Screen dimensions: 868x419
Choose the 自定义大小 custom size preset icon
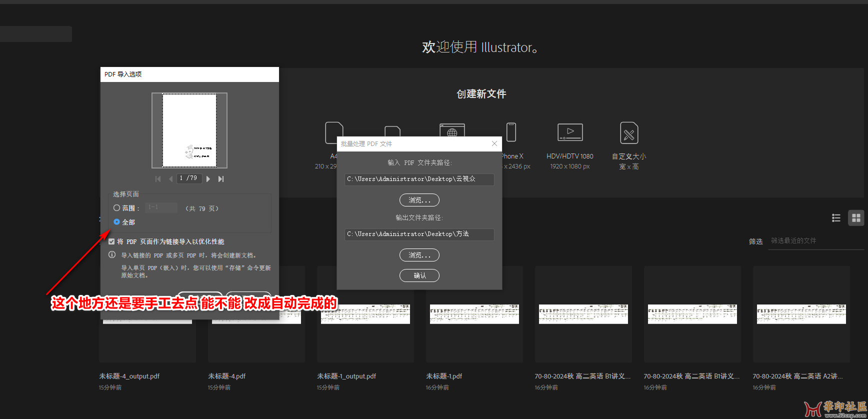pyautogui.click(x=629, y=132)
